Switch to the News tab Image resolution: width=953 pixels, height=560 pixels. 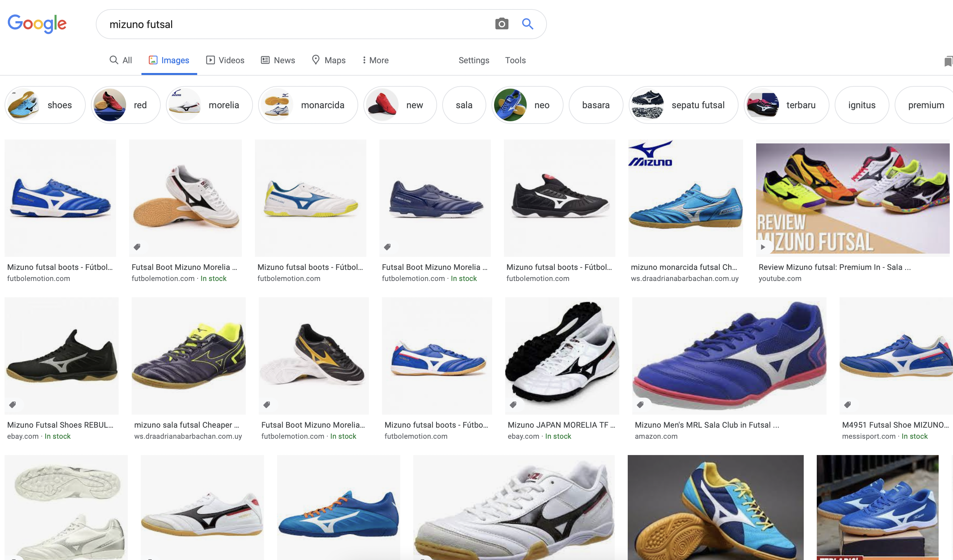pyautogui.click(x=278, y=60)
